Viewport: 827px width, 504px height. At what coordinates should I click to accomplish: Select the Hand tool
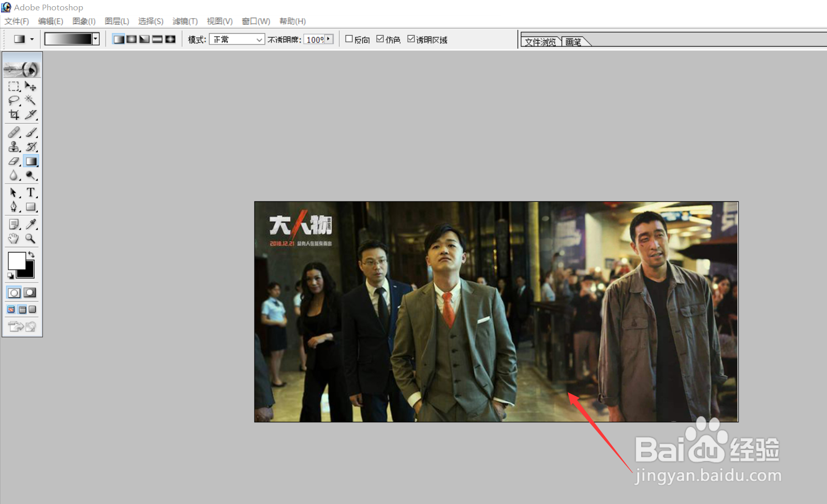click(14, 239)
